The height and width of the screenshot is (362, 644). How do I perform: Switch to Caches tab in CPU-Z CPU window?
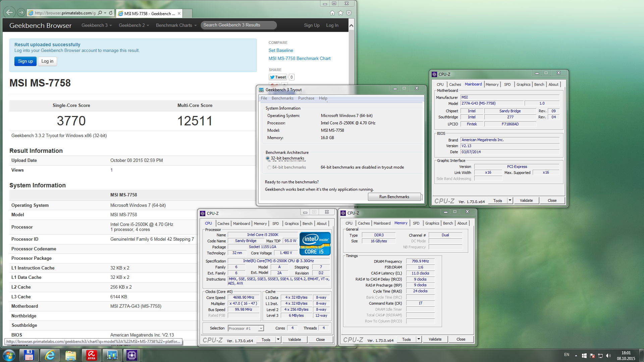223,224
